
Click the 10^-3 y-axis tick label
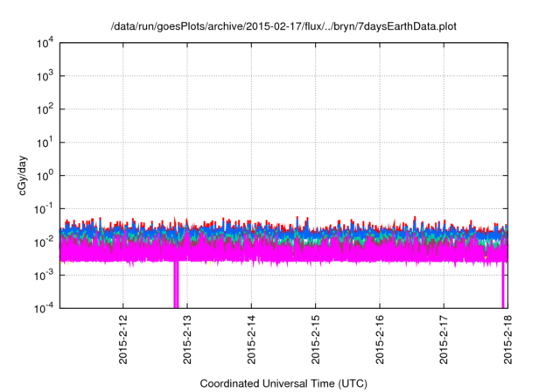click(x=44, y=275)
